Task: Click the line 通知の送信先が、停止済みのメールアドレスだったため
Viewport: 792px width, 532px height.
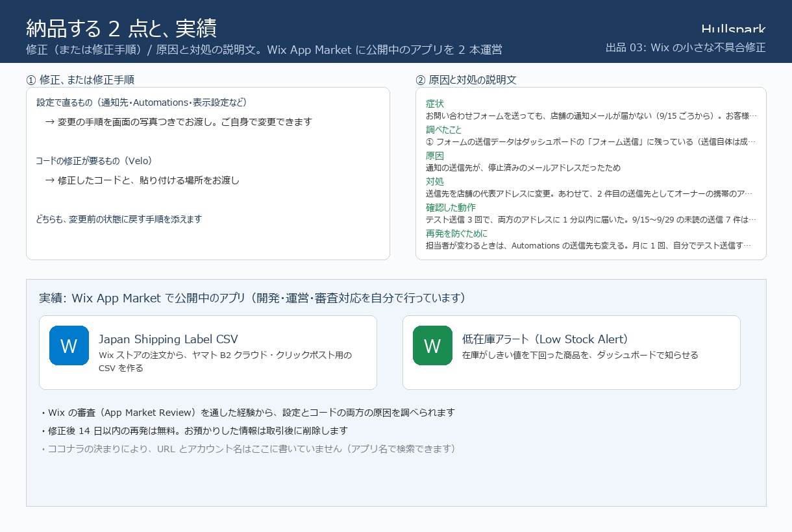Action: coord(523,167)
